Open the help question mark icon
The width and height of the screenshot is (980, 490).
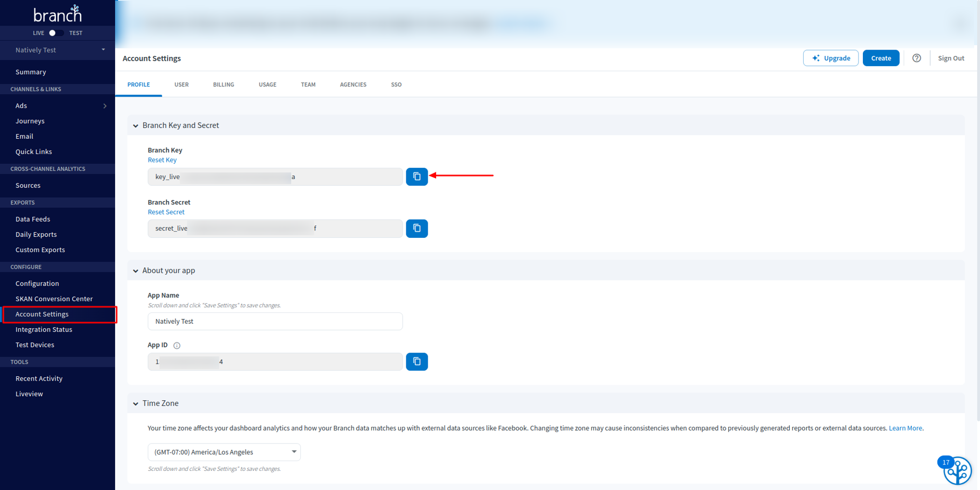[x=916, y=58]
